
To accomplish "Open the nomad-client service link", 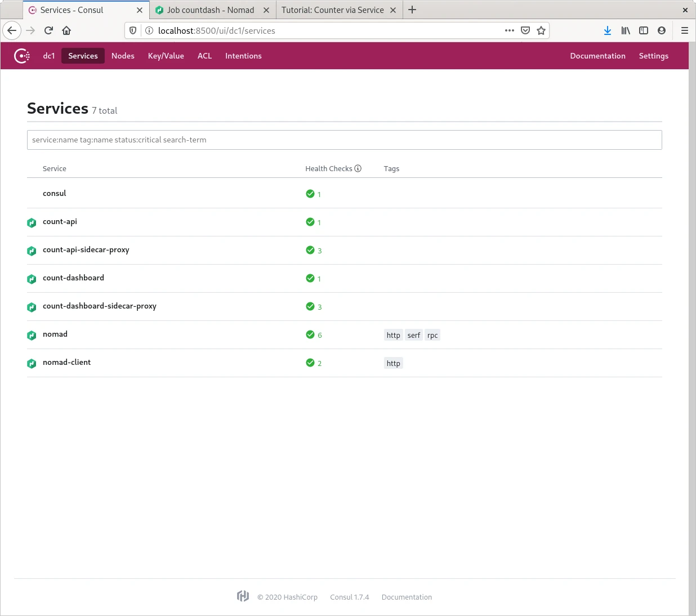I will [66, 362].
